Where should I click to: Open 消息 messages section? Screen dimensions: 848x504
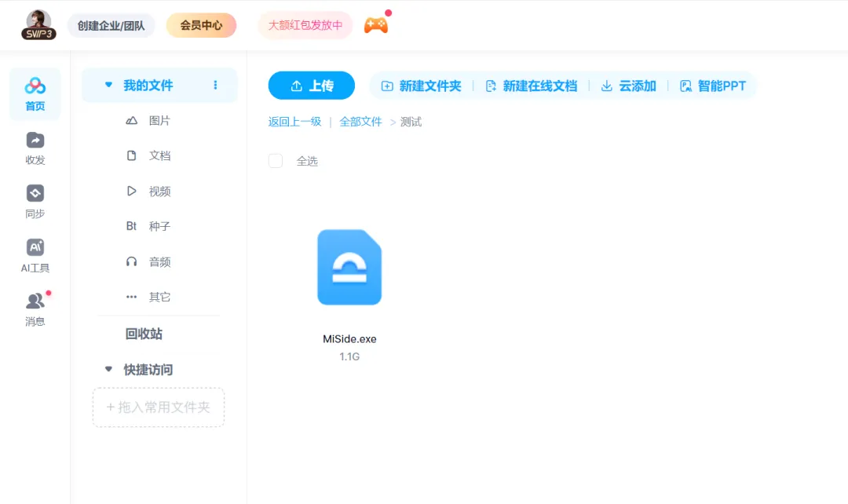[x=35, y=309]
